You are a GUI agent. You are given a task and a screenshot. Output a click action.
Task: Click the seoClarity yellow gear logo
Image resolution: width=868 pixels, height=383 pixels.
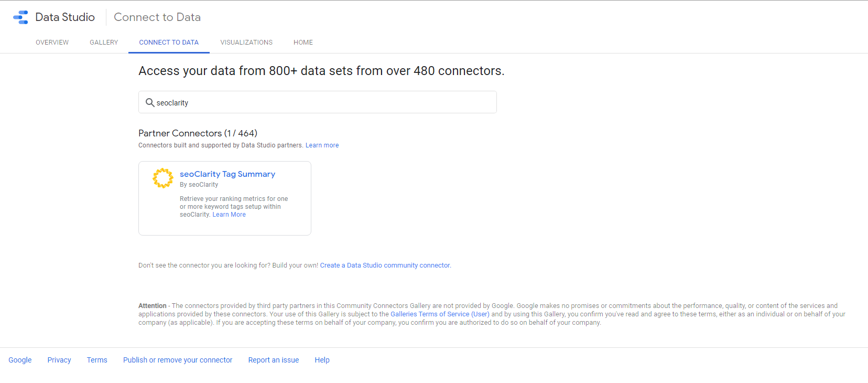point(163,178)
